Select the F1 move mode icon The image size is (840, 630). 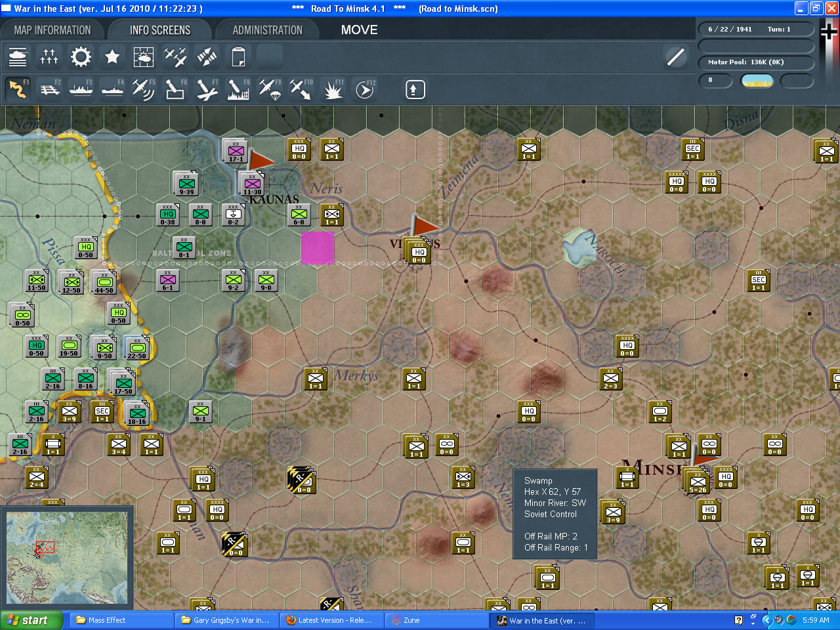coord(18,89)
